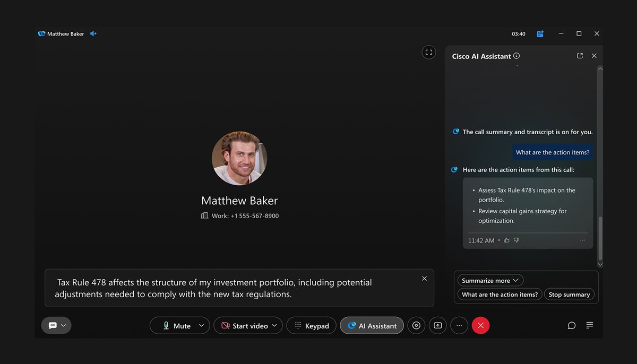Open the Summarize more dropdown

tap(490, 280)
